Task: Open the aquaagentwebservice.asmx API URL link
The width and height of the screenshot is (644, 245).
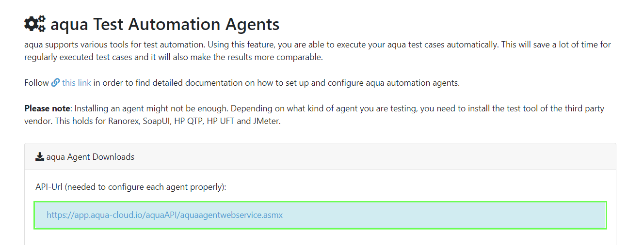Action: click(164, 215)
